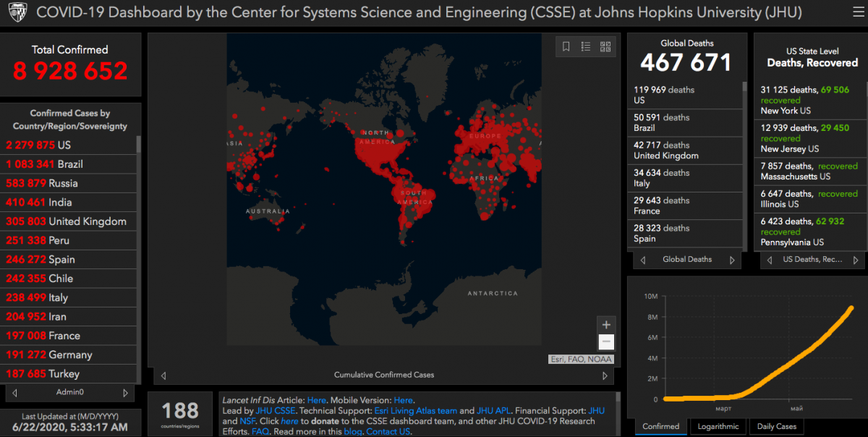This screenshot has height=437, width=868.
Task: Go to previous panel left of Global Deaths label
Action: [x=643, y=260]
